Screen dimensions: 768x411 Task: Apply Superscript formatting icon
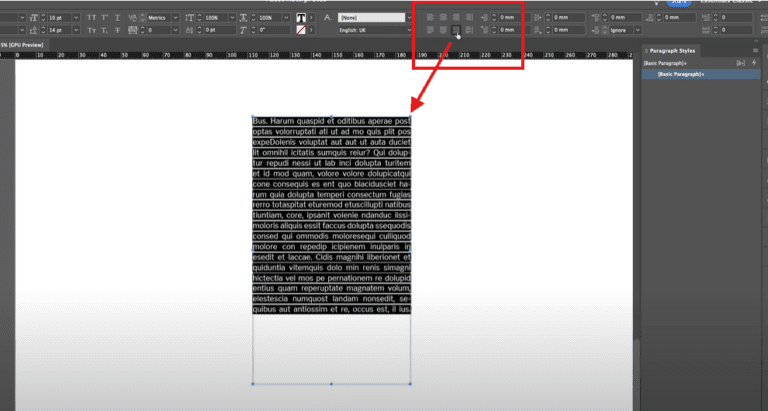(x=105, y=18)
